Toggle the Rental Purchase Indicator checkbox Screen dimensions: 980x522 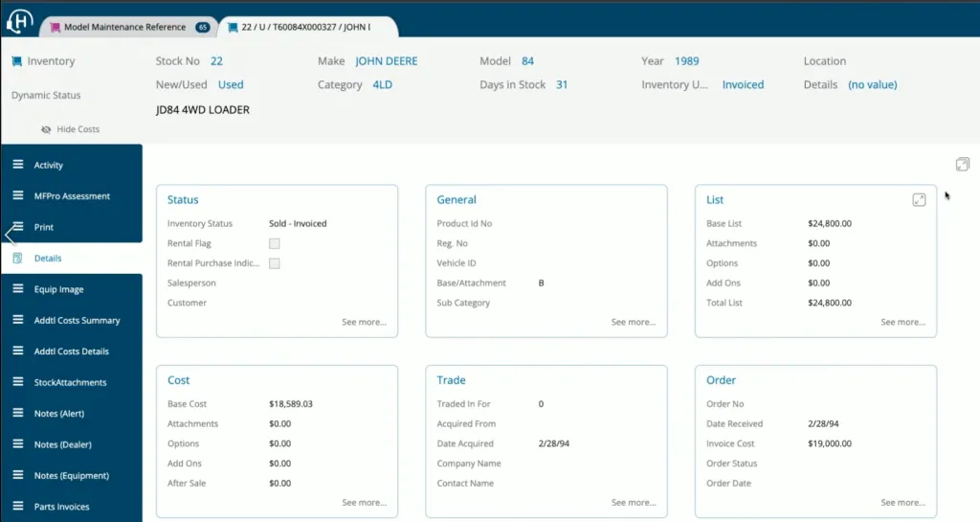pyautogui.click(x=275, y=263)
